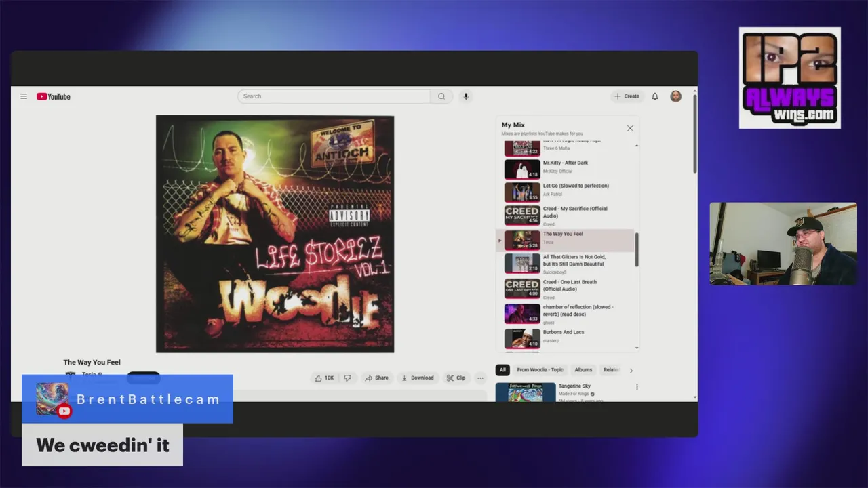This screenshot has width=868, height=488.
Task: Select the Related filter chip
Action: click(611, 370)
